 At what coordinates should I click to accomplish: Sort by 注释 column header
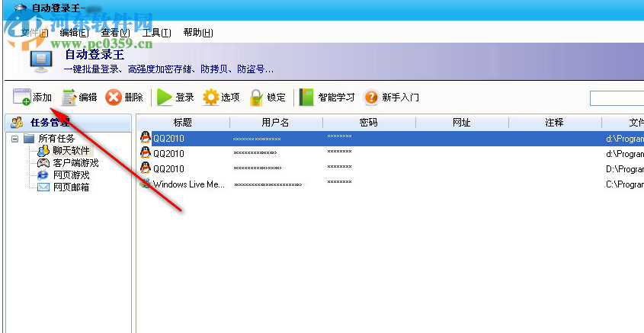tap(555, 123)
